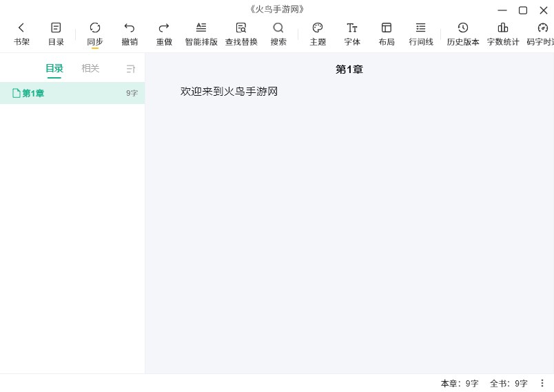This screenshot has width=554, height=392.
Task: Minimize the writing window
Action: pos(502,10)
